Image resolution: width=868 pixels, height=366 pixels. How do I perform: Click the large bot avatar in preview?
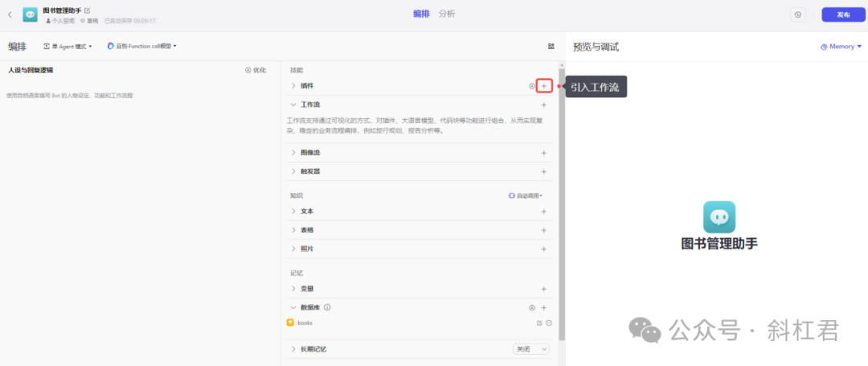[719, 217]
